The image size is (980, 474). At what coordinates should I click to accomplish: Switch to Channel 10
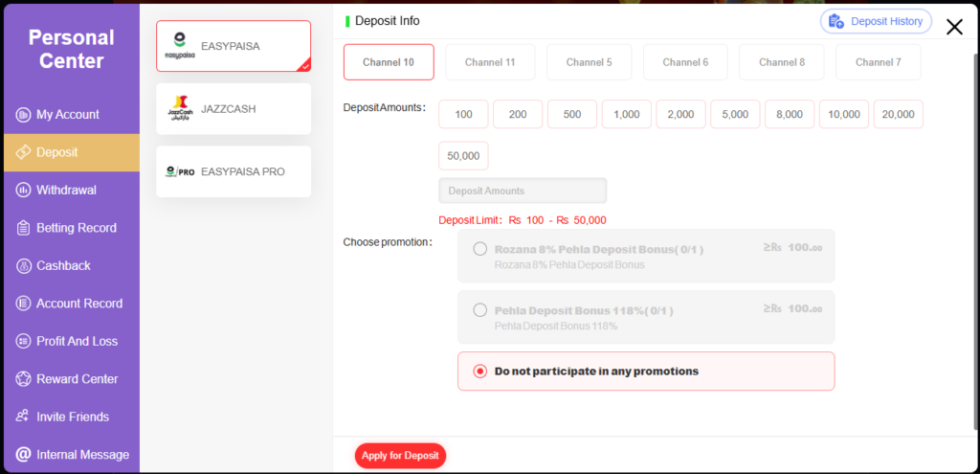pyautogui.click(x=389, y=62)
